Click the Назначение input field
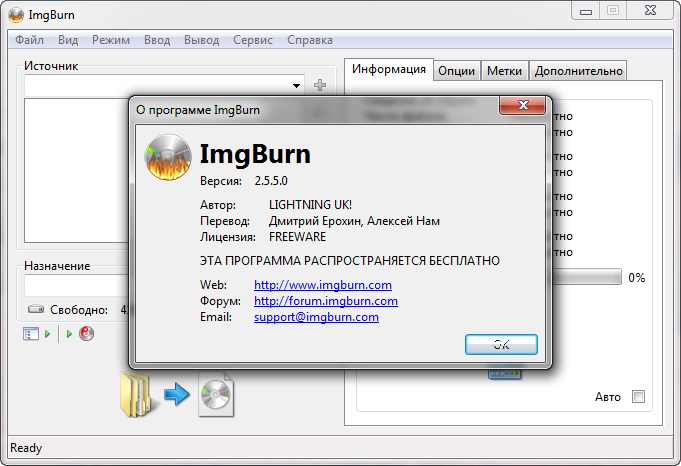 coord(77,285)
